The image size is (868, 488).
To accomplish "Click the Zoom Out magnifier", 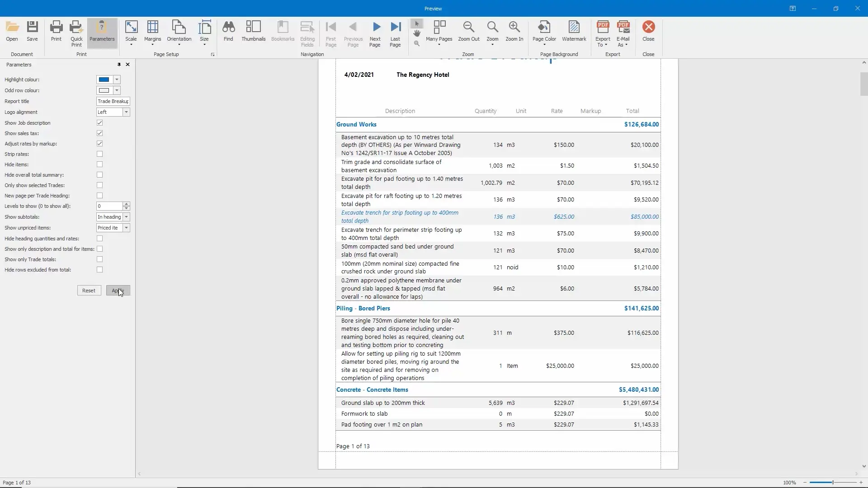I will pyautogui.click(x=468, y=31).
